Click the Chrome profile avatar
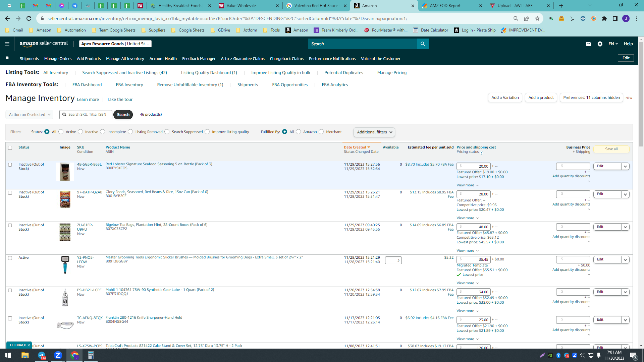 626,18
